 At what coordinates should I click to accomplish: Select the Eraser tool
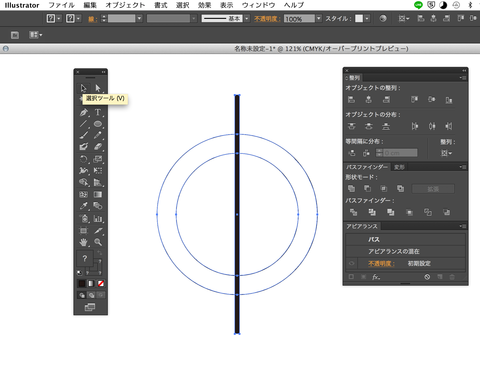tap(98, 147)
